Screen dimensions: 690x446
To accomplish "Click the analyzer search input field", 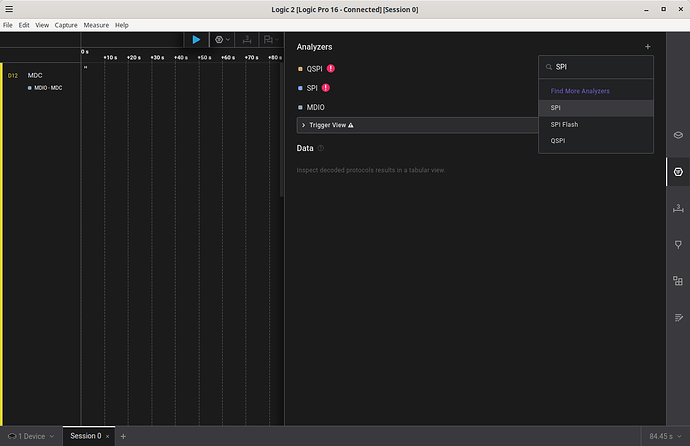I will 600,68.
